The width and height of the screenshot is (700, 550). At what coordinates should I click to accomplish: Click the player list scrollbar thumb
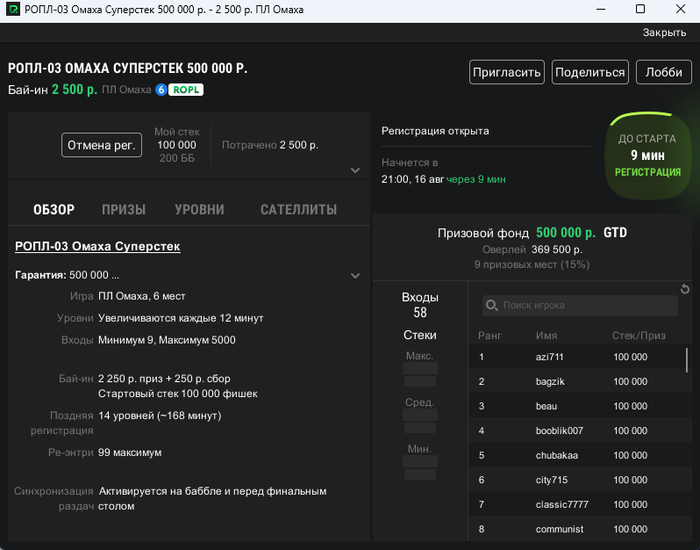click(687, 360)
